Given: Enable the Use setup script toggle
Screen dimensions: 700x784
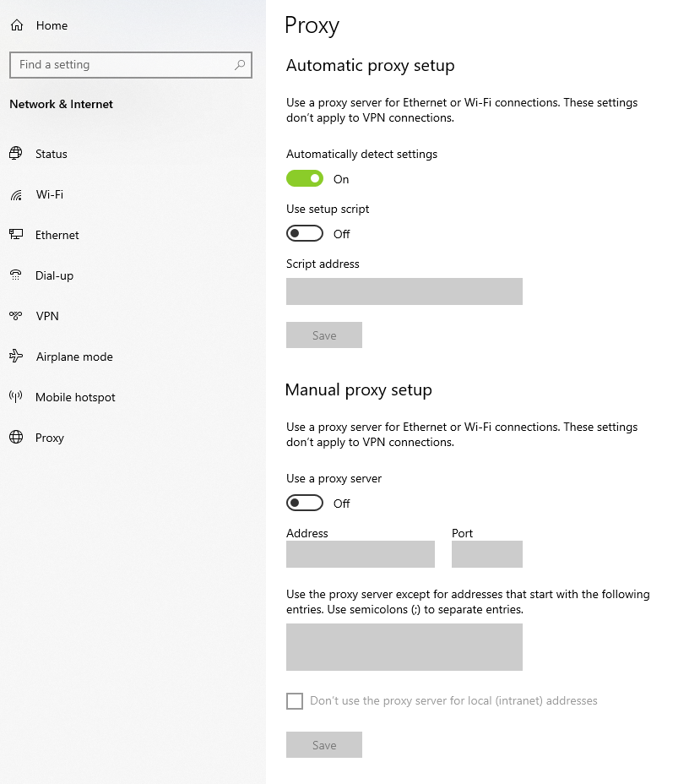Looking at the screenshot, I should click(304, 233).
